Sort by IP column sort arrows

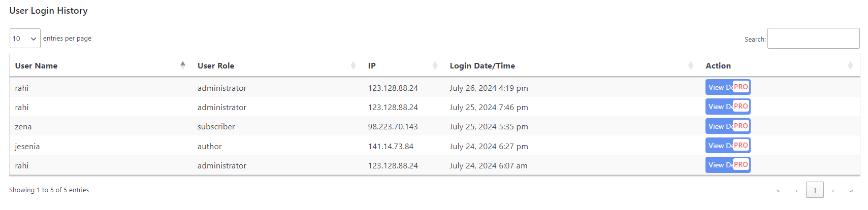(435, 65)
